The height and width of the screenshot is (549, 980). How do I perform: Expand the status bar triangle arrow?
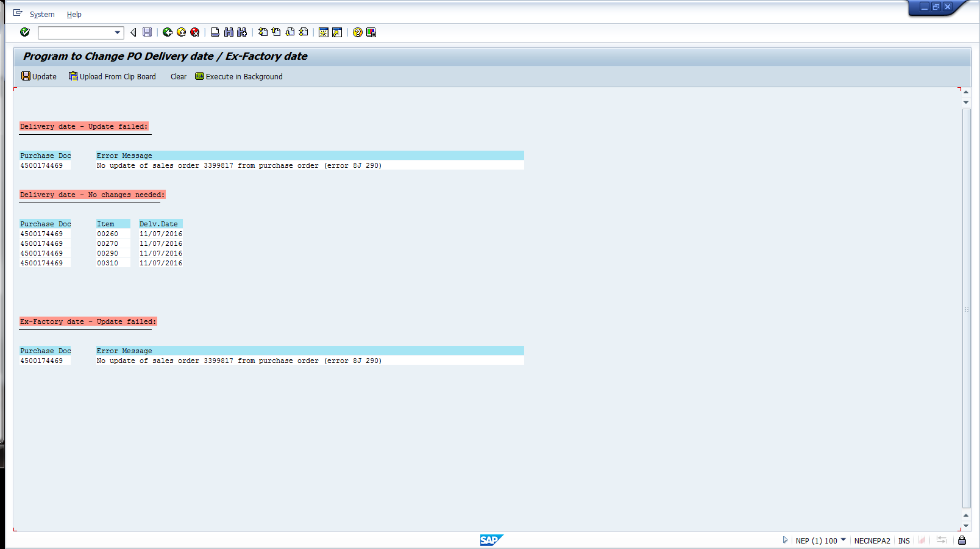pyautogui.click(x=785, y=540)
